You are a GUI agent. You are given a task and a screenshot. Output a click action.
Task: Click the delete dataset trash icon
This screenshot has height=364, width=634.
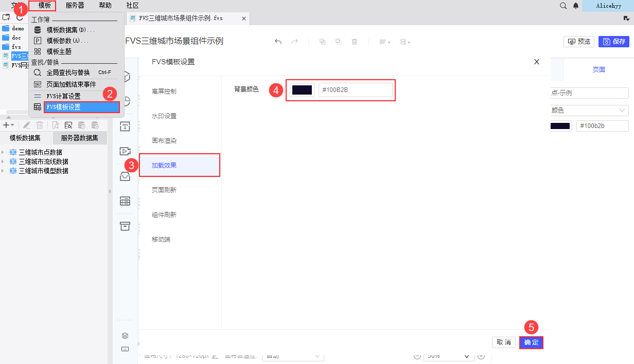[x=40, y=125]
